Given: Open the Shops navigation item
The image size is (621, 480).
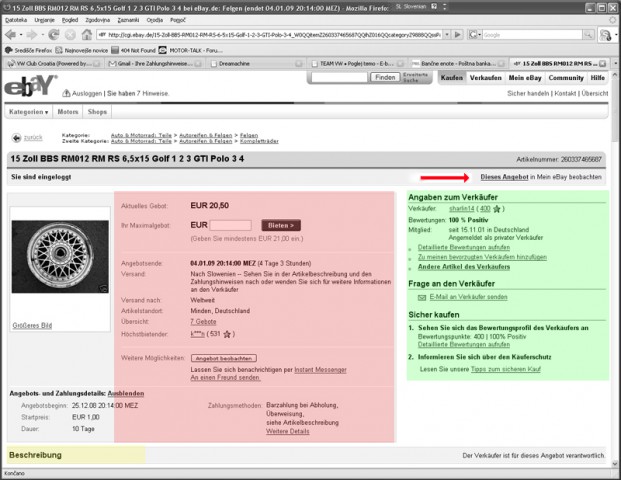Looking at the screenshot, I should (x=97, y=112).
